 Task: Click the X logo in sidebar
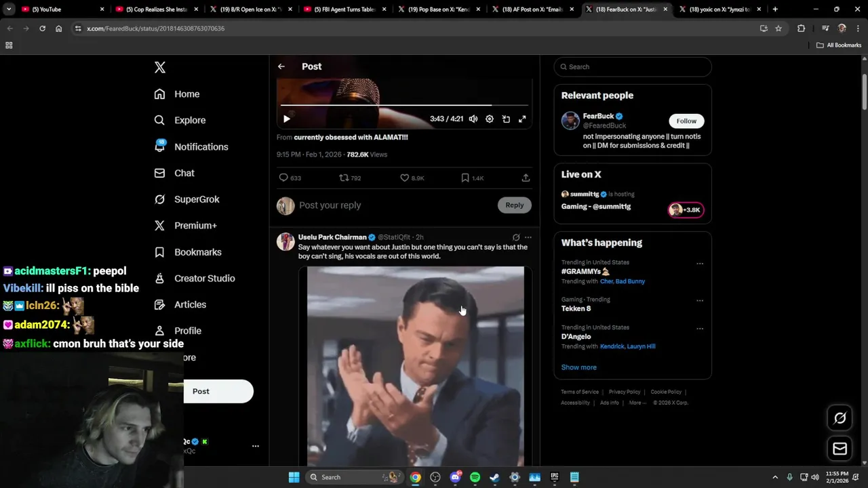pyautogui.click(x=160, y=67)
